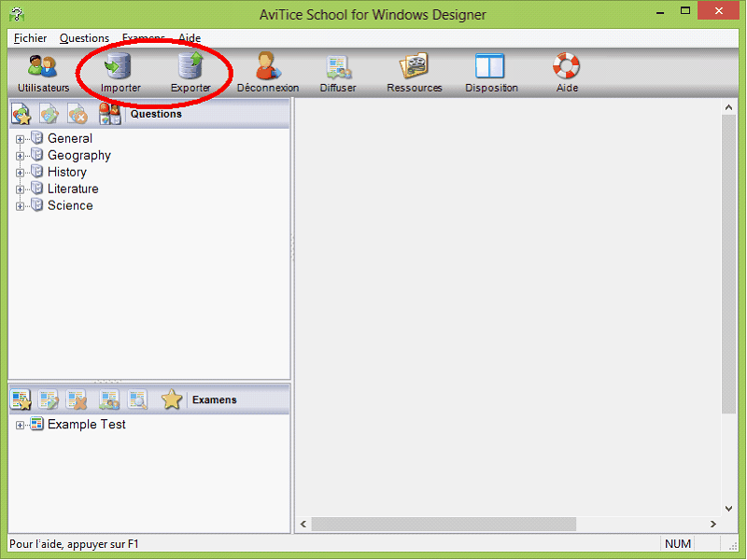Screen dimensions: 747x560
Task: Expand the Example Test exam
Action: pyautogui.click(x=20, y=425)
